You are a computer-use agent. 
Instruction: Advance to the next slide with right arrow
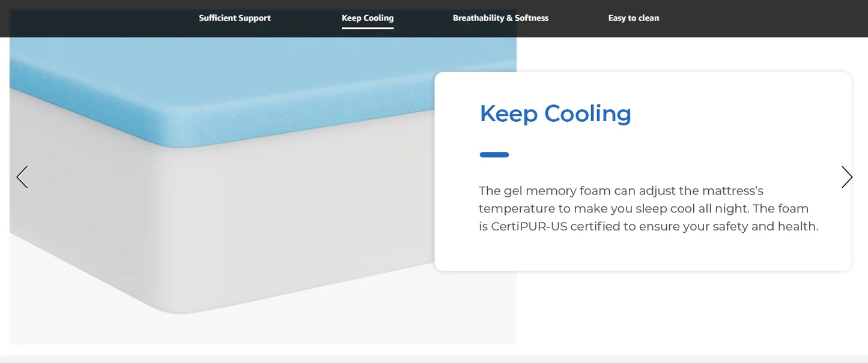click(846, 177)
